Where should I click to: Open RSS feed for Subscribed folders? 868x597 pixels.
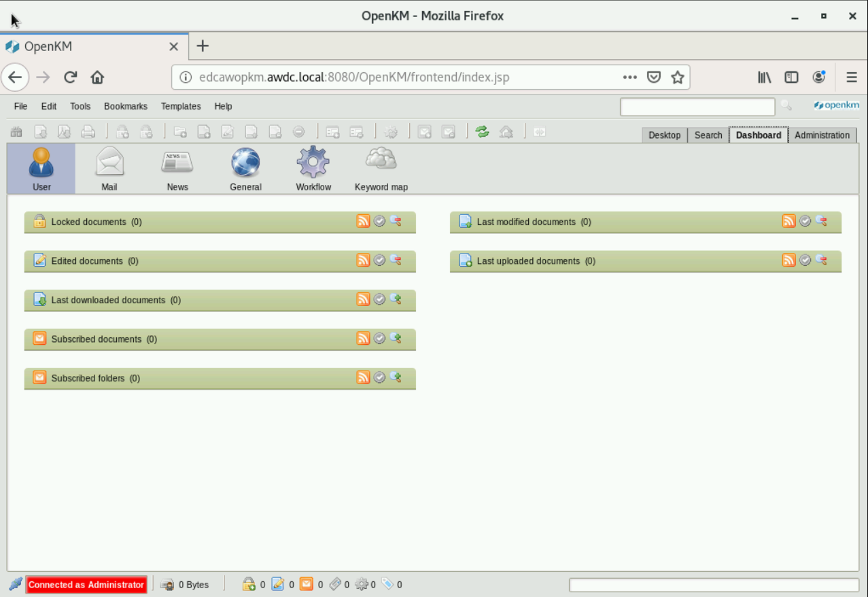pos(364,377)
